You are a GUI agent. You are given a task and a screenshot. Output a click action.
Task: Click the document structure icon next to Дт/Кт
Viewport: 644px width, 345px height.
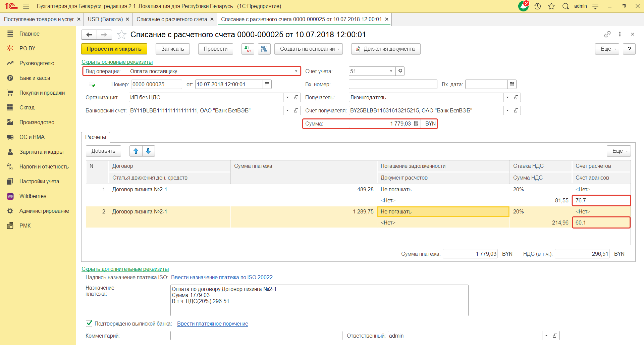point(264,49)
